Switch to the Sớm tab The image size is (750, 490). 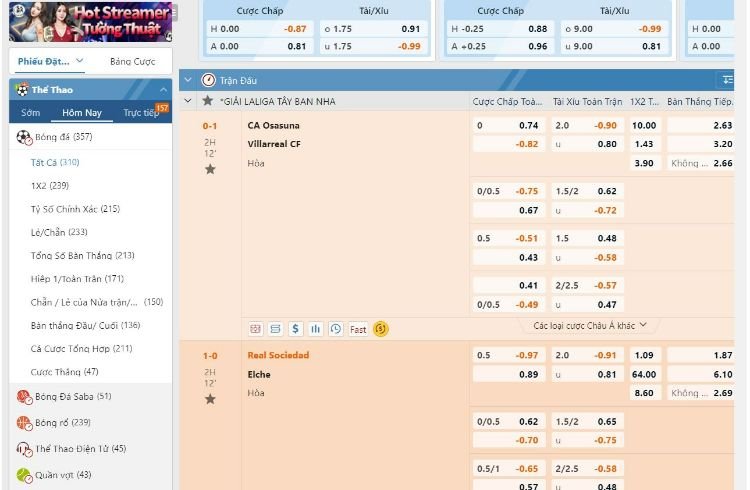(31, 113)
